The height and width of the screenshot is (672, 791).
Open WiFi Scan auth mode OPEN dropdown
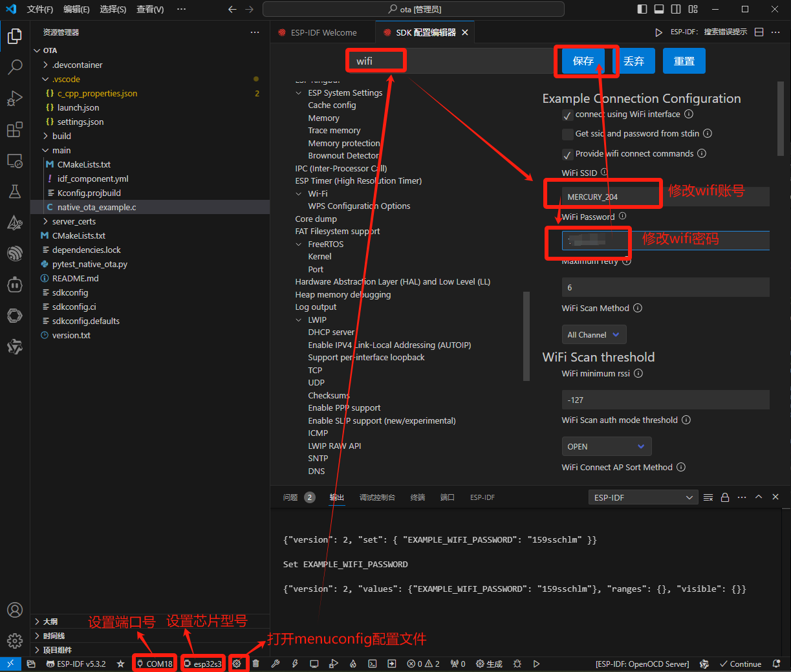click(607, 447)
